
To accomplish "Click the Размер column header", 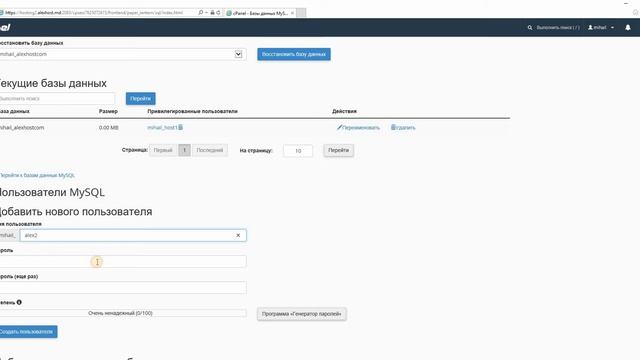I will 108,111.
